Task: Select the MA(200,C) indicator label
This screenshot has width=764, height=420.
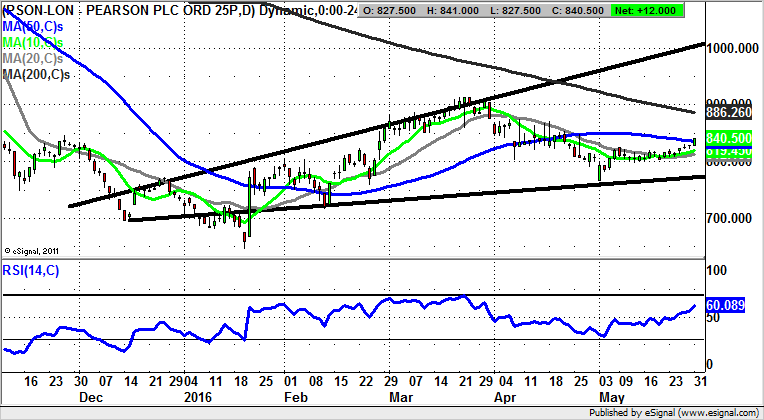Action: [x=37, y=75]
